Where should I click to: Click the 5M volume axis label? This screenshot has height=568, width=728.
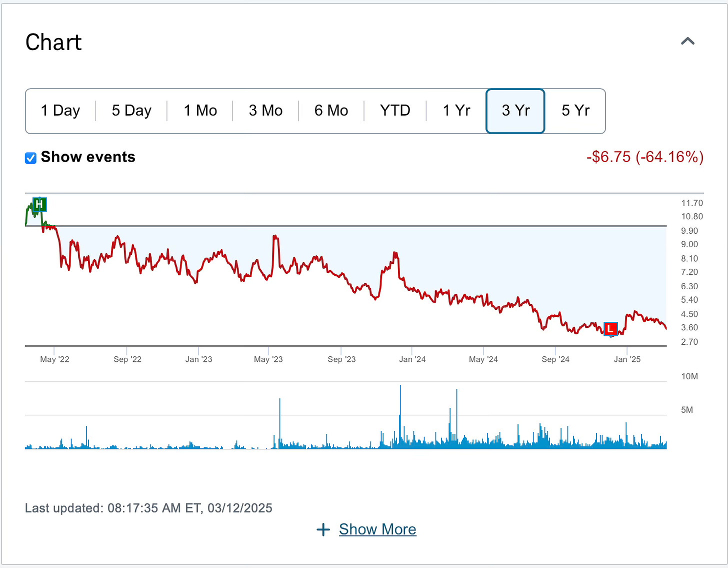tap(687, 410)
